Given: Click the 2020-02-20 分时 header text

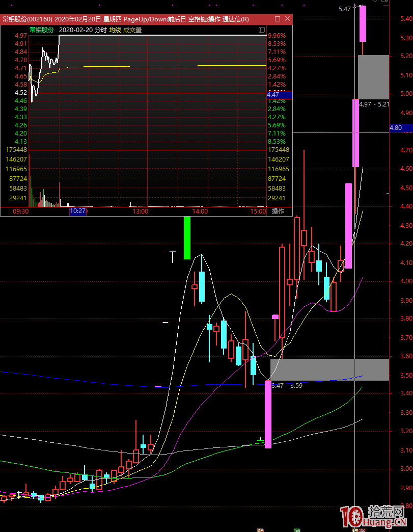Looking at the screenshot, I should 82,30.
